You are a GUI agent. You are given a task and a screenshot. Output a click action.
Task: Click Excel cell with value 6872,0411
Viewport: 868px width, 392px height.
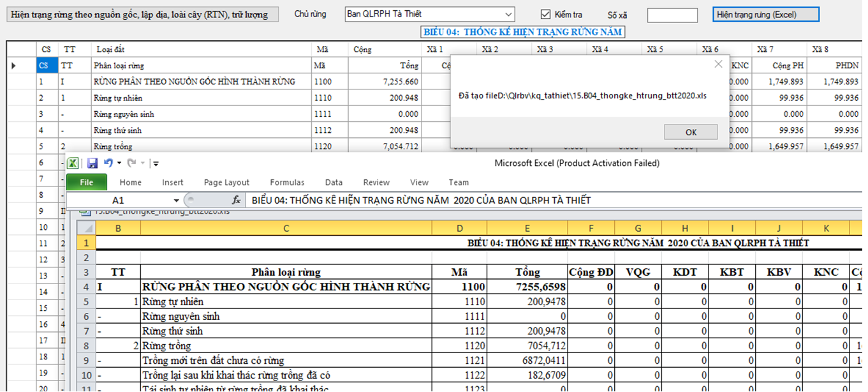click(527, 360)
